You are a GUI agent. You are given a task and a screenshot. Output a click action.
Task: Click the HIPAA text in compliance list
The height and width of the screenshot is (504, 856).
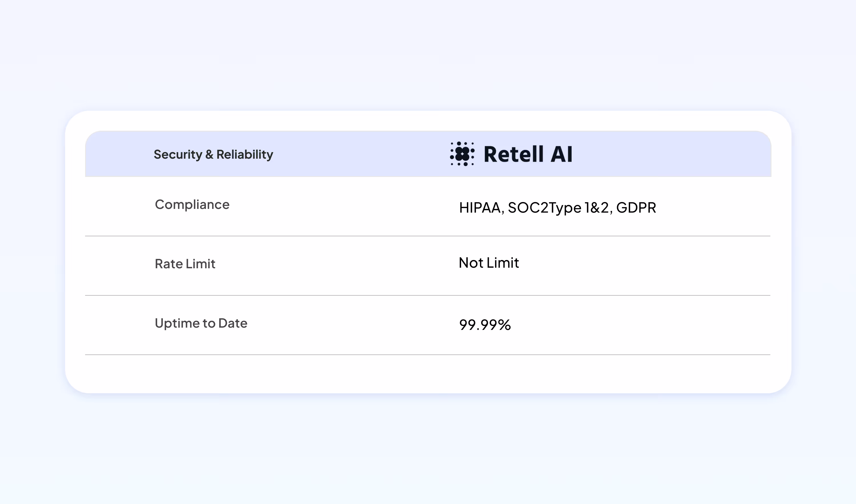[481, 207]
